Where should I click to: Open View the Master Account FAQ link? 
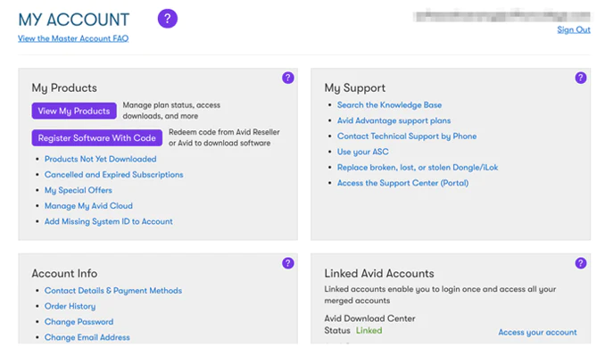point(73,38)
